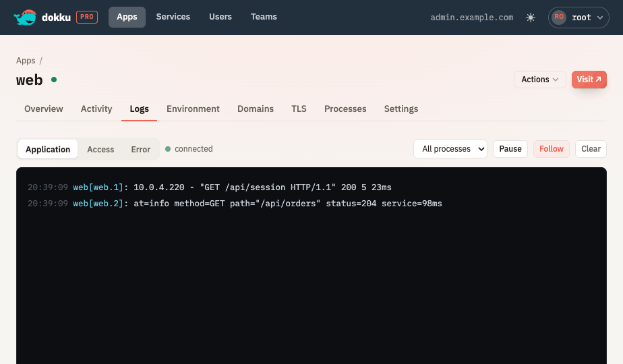Screen dimensions: 623x364
Task: Open the Services nav item
Action: click(x=173, y=17)
